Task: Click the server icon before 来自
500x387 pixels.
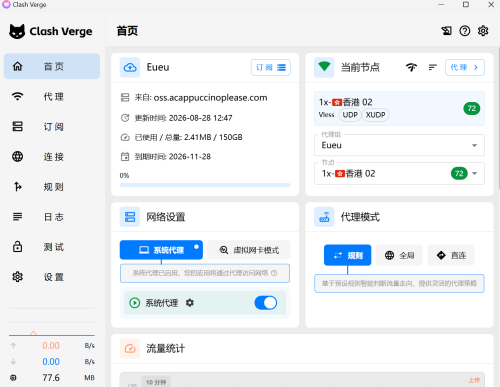Action: click(125, 98)
